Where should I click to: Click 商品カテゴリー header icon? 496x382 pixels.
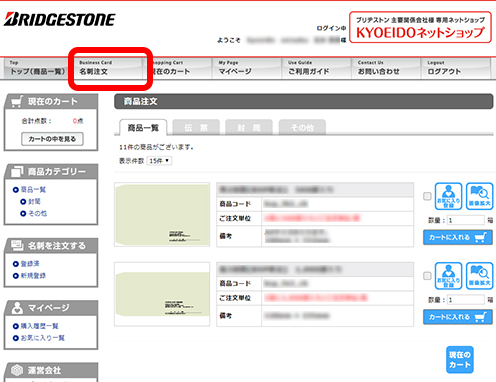pyautogui.click(x=17, y=171)
